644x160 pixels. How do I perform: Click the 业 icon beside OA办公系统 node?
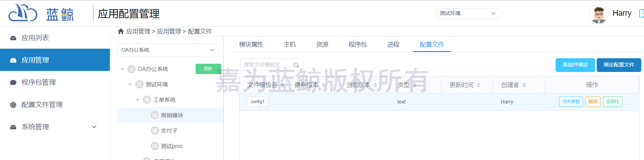tap(132, 69)
